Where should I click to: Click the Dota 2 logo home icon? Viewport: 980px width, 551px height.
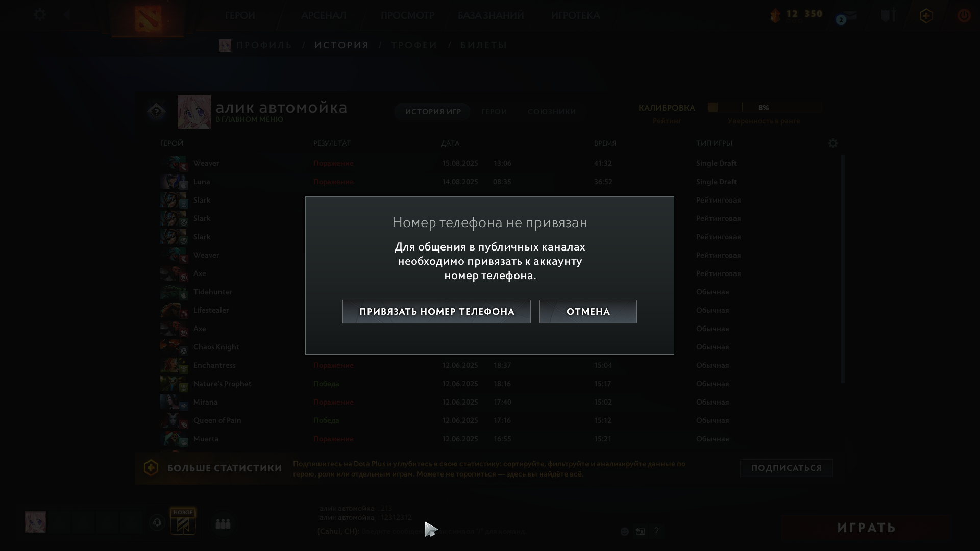[x=148, y=18]
